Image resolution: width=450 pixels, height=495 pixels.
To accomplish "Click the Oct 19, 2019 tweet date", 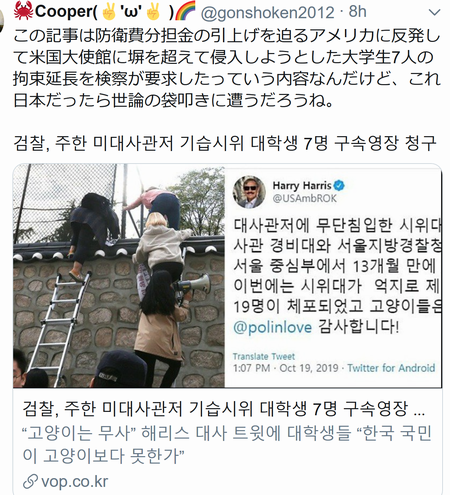I will 309,368.
